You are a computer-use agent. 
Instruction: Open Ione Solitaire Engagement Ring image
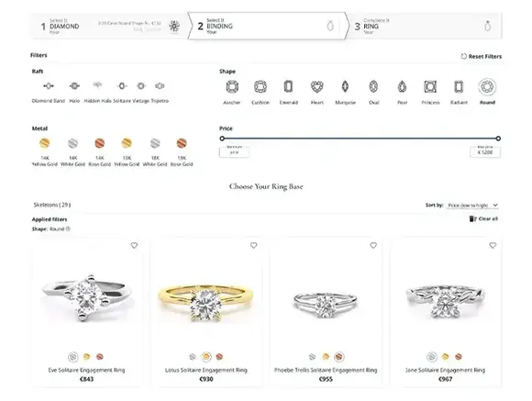tap(445, 302)
